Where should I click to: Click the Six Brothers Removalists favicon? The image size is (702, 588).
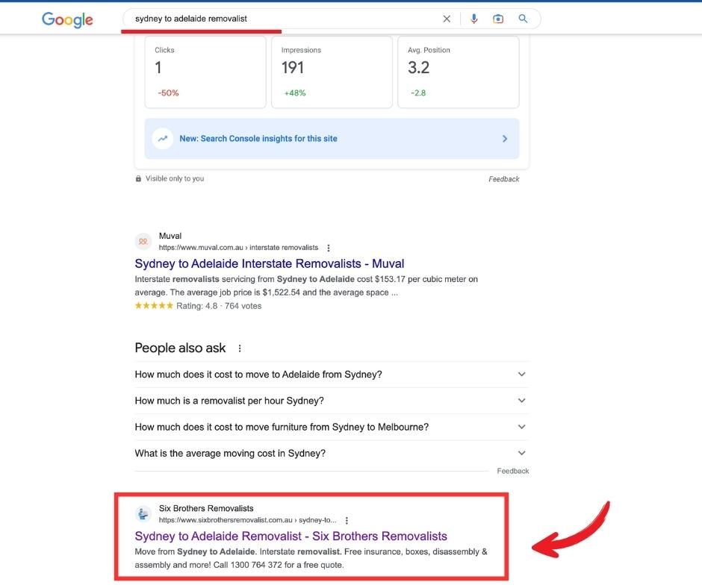(x=143, y=513)
